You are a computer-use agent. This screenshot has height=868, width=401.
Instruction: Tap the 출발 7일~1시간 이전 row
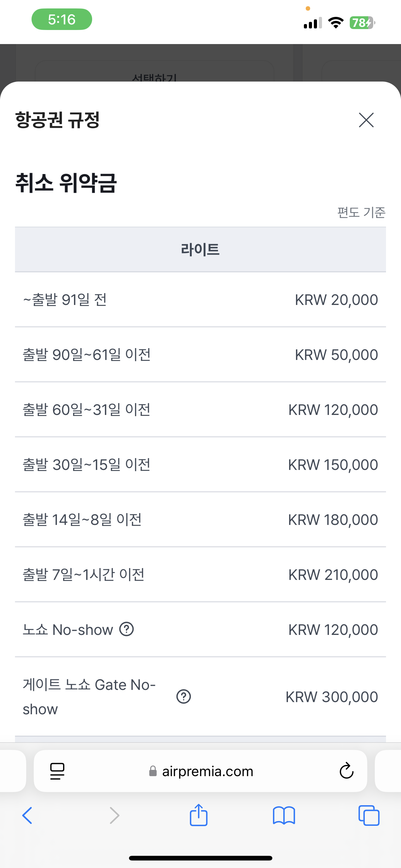[200, 575]
